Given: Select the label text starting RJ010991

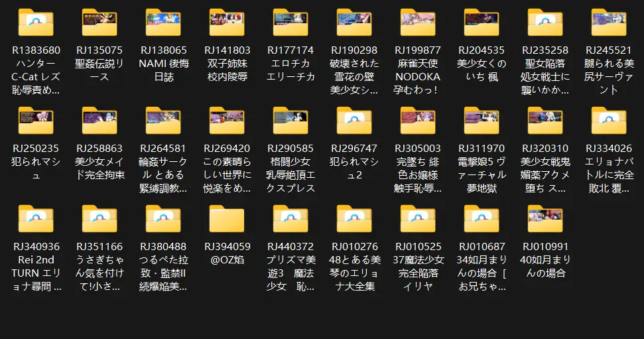Looking at the screenshot, I should pyautogui.click(x=545, y=259).
